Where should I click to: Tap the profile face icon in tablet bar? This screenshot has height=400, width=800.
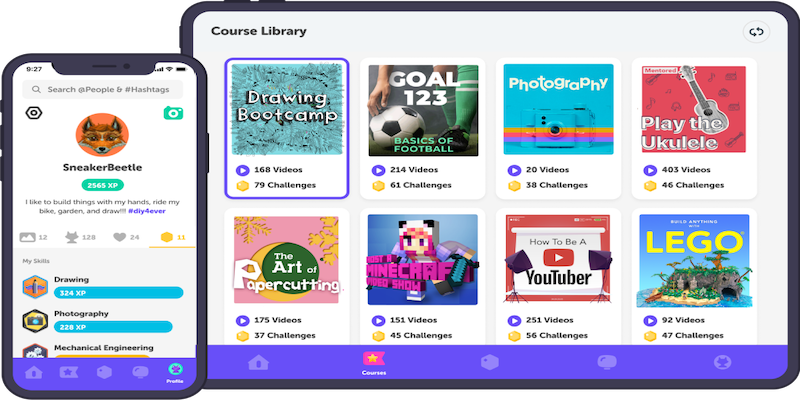(x=722, y=362)
